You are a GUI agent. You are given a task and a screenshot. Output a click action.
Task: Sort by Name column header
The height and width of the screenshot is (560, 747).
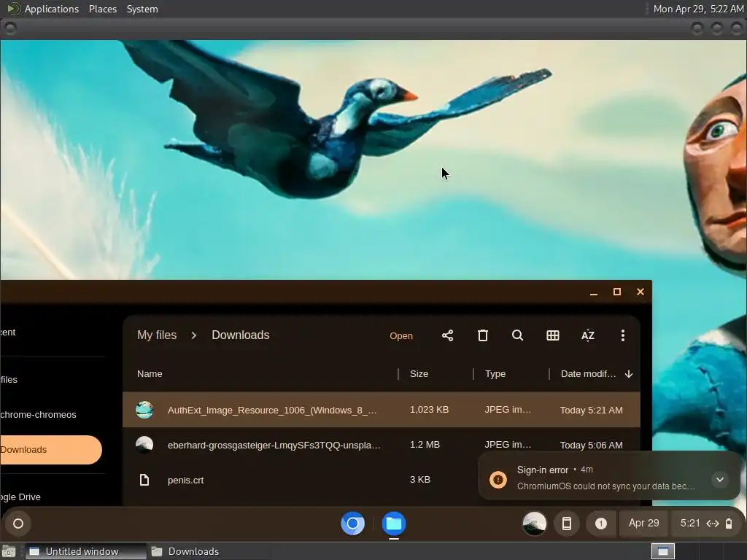(150, 374)
